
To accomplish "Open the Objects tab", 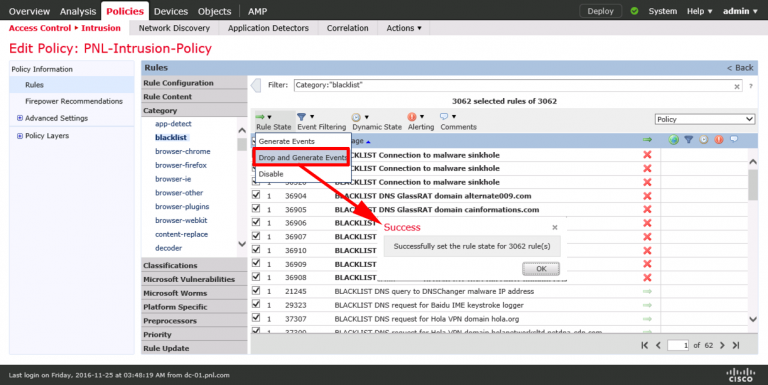I will coord(214,11).
